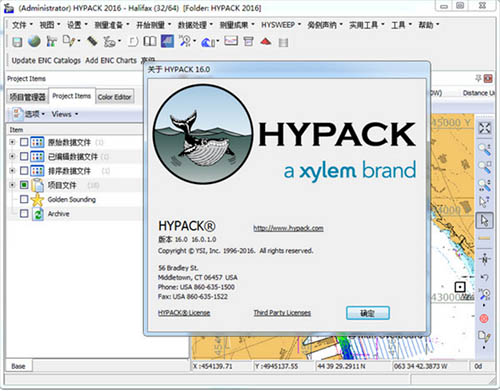Click Add ENC Charts

click(x=111, y=60)
